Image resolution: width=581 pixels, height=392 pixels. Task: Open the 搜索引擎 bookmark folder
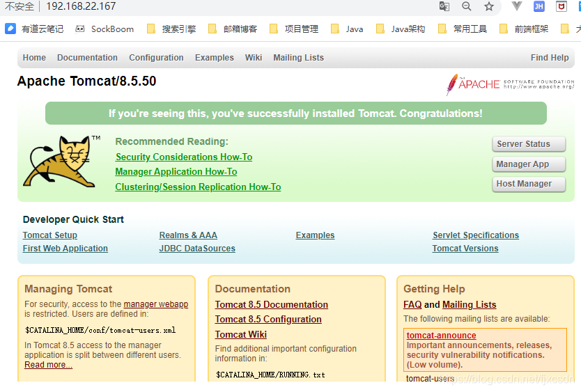(171, 29)
